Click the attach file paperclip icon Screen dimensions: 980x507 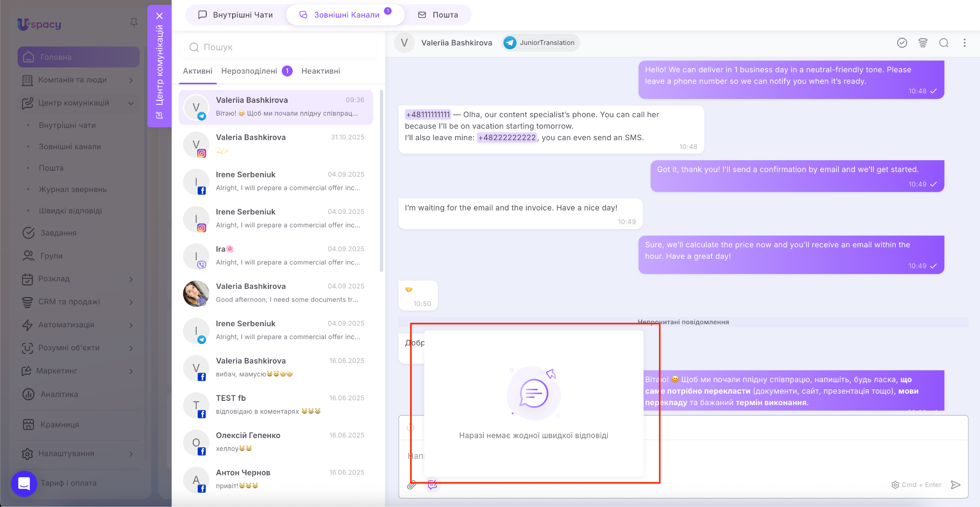[412, 485]
